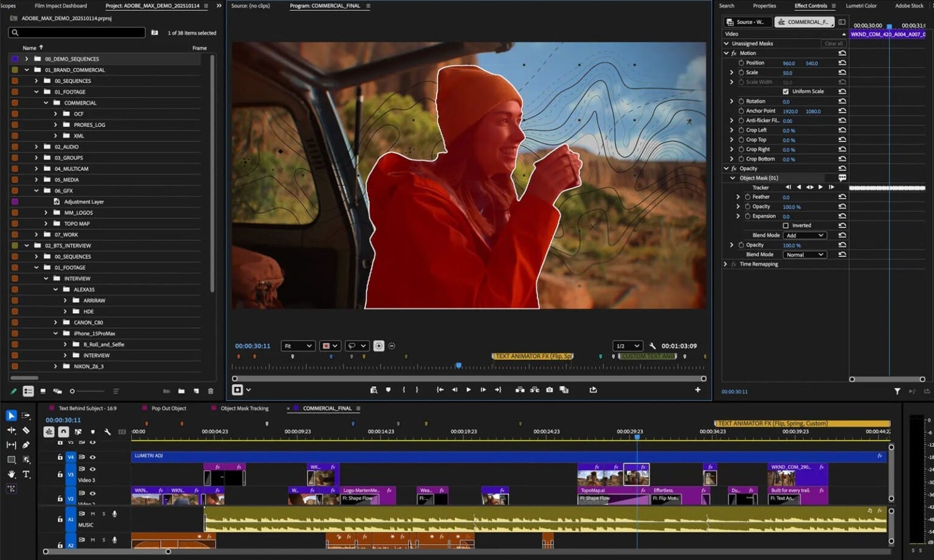
Task: Click the Program monitor play button
Action: (x=468, y=390)
